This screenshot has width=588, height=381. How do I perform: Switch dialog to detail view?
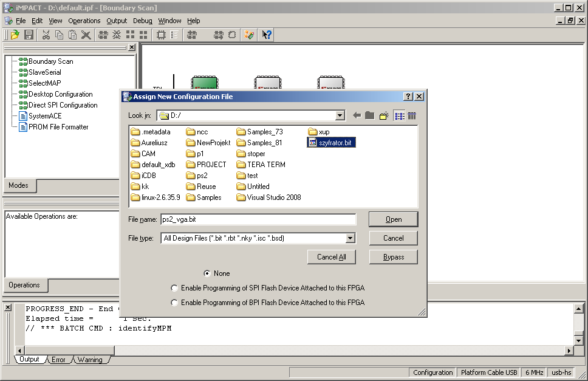tap(412, 116)
